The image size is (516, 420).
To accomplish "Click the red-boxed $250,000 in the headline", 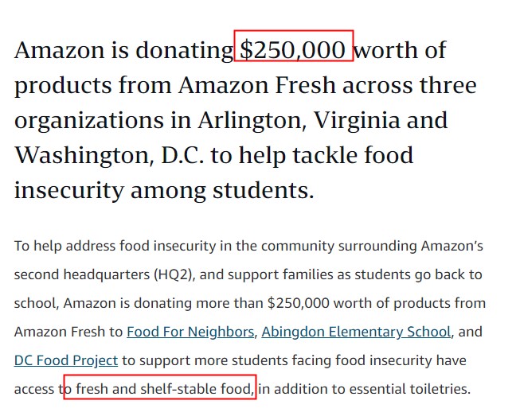I will (294, 46).
